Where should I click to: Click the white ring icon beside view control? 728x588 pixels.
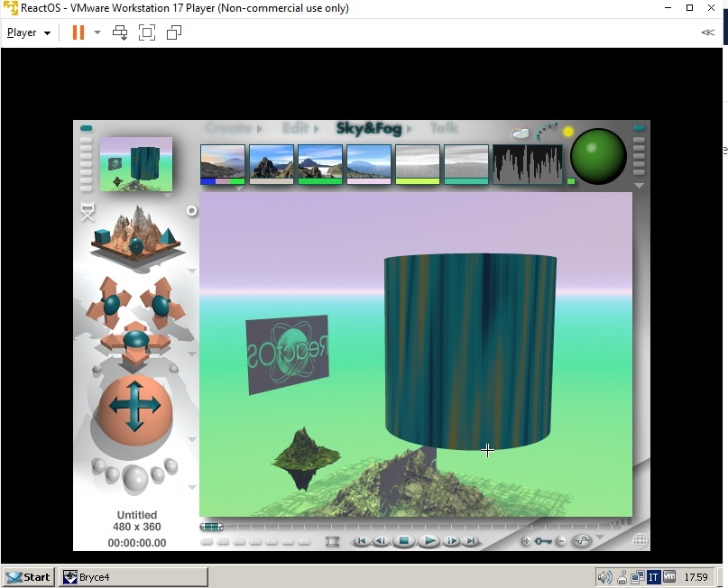coord(191,211)
